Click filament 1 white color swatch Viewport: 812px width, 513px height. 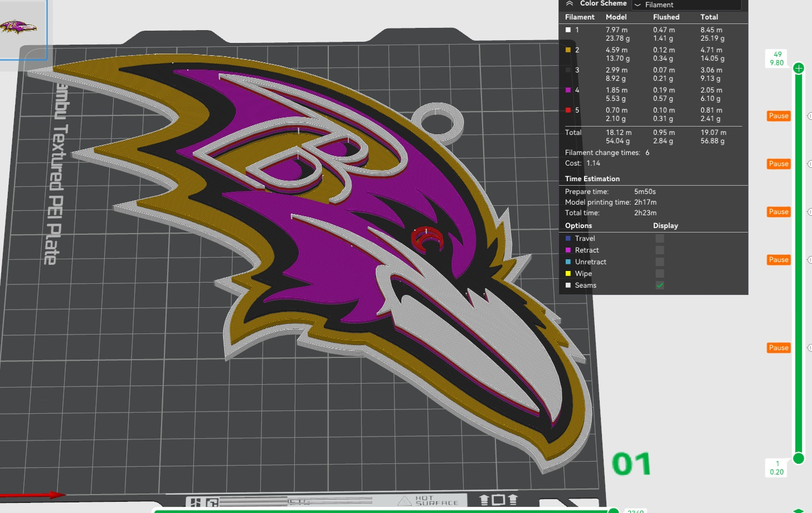(568, 30)
